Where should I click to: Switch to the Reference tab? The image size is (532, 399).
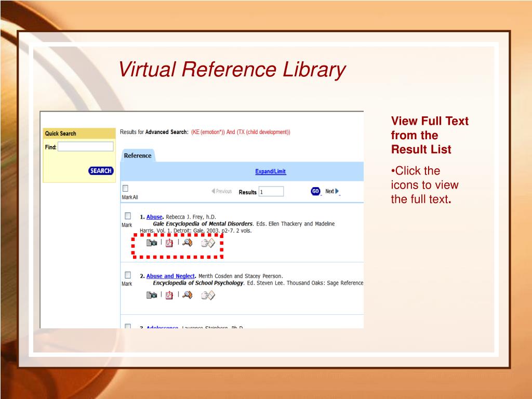[x=138, y=155]
